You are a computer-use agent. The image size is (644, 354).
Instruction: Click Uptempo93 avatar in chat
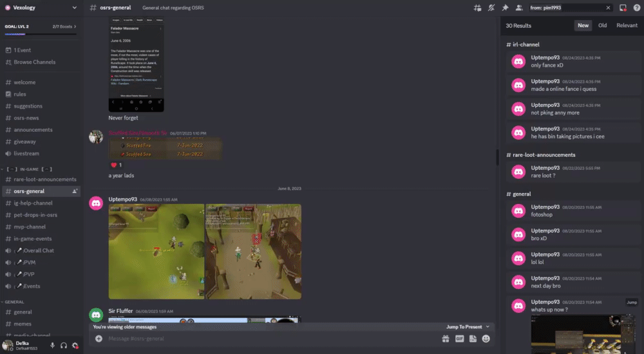tap(96, 203)
